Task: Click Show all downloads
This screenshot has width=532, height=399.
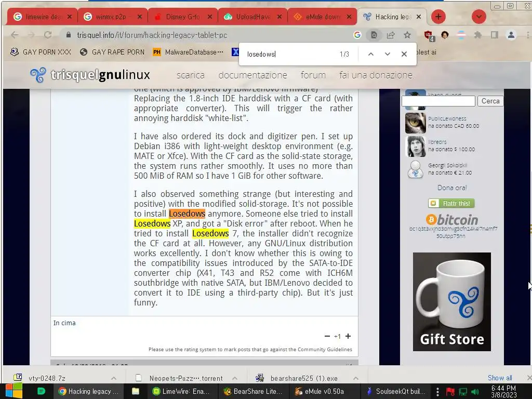Action: pos(500,378)
